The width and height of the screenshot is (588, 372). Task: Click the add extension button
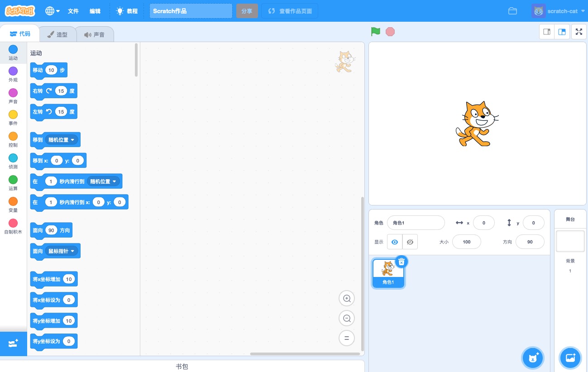tap(13, 343)
